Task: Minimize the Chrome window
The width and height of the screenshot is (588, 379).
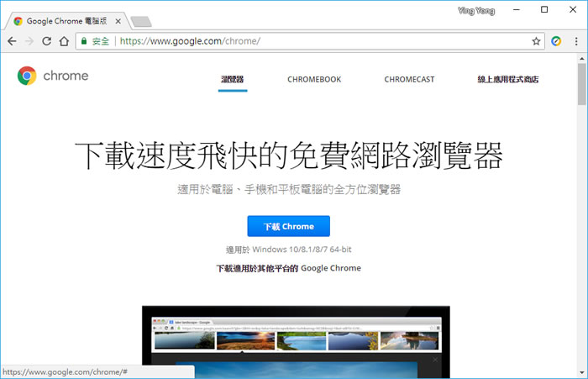Action: tap(517, 10)
